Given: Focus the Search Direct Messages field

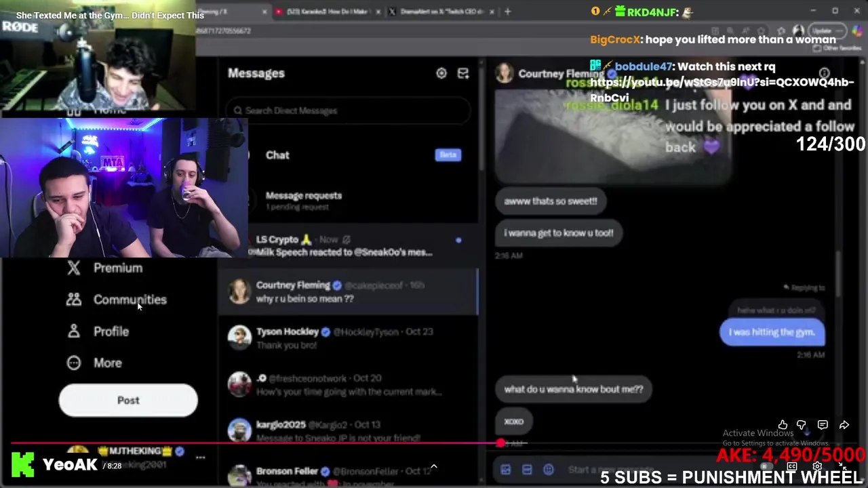Looking at the screenshot, I should click(349, 110).
